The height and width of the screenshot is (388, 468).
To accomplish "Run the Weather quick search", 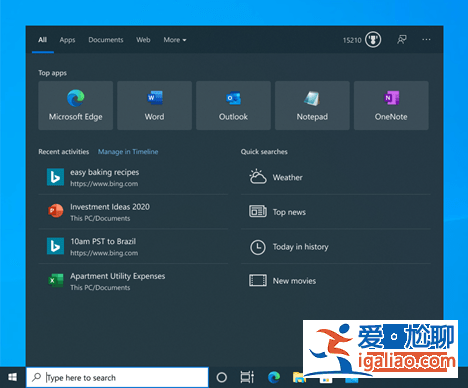I will (x=336, y=177).
